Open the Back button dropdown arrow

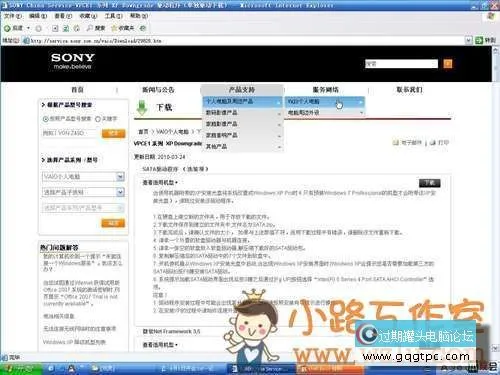[28, 28]
